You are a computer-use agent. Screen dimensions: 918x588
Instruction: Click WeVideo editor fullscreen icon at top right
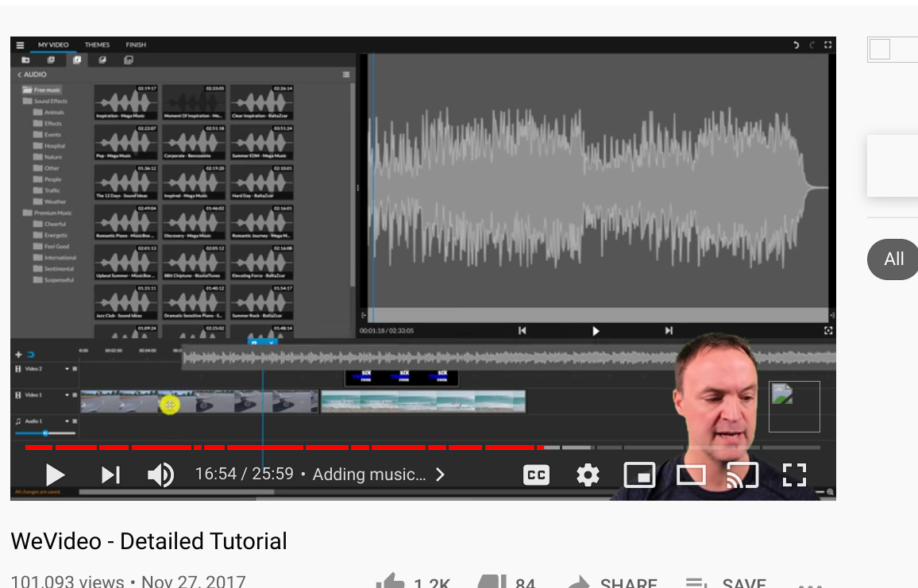pos(827,45)
